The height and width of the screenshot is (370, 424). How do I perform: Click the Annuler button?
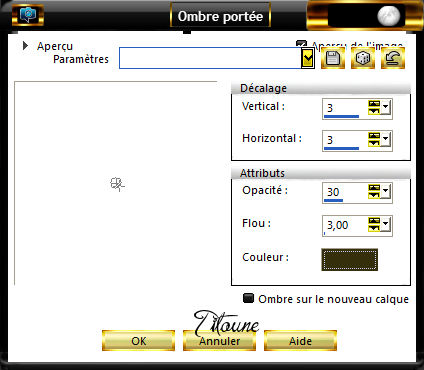(219, 341)
